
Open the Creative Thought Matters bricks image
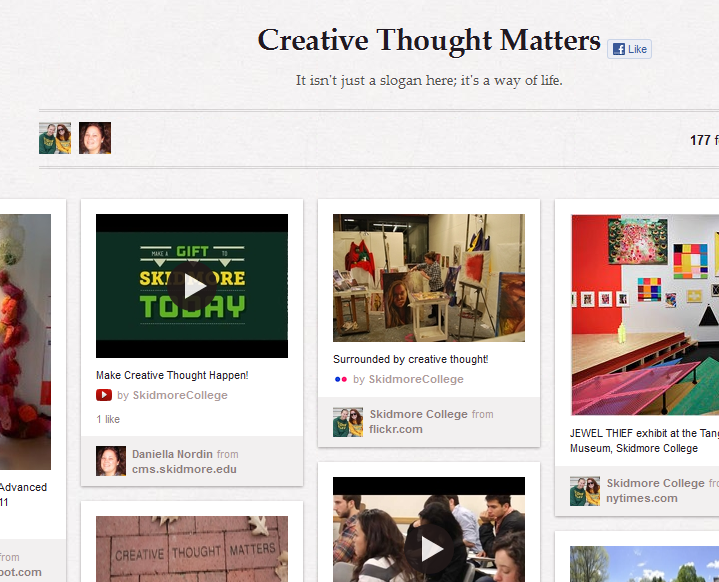(x=192, y=549)
